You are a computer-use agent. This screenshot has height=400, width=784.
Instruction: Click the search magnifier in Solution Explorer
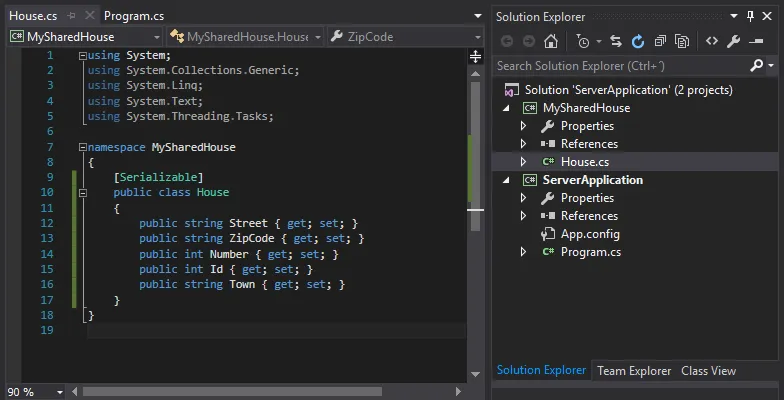[x=757, y=65]
